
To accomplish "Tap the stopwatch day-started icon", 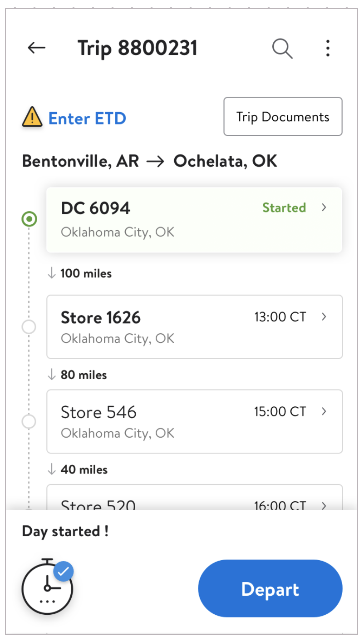I will point(47,587).
